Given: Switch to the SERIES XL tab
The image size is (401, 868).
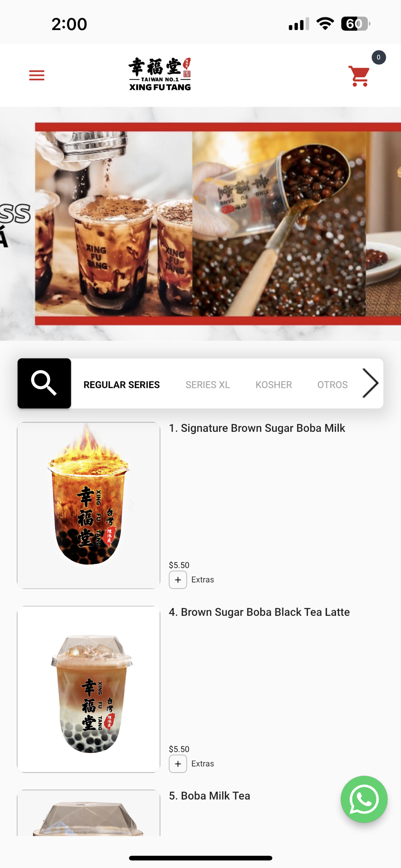Looking at the screenshot, I should (208, 385).
